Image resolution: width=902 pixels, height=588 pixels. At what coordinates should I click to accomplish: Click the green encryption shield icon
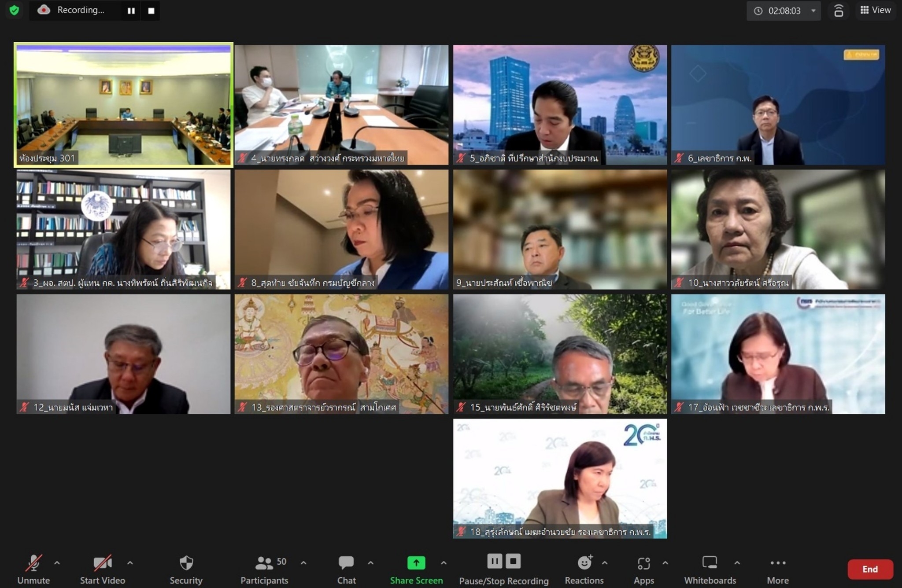tap(14, 10)
